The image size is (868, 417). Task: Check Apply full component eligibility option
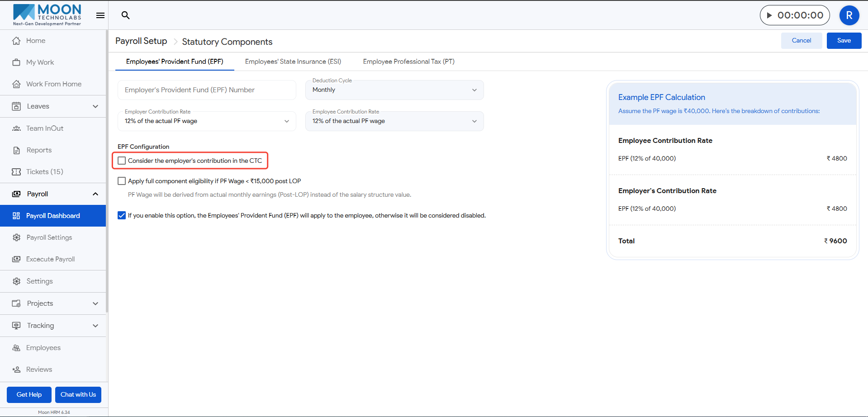(122, 181)
